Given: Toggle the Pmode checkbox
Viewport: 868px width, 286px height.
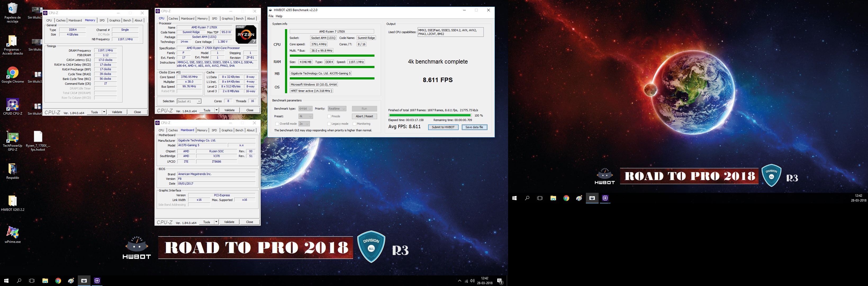Looking at the screenshot, I should (329, 116).
